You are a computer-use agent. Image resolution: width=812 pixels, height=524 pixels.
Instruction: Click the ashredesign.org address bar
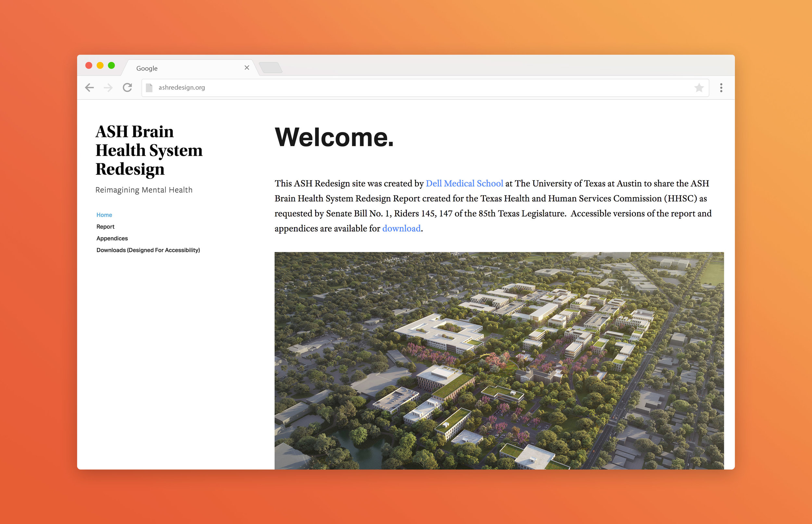(x=425, y=88)
